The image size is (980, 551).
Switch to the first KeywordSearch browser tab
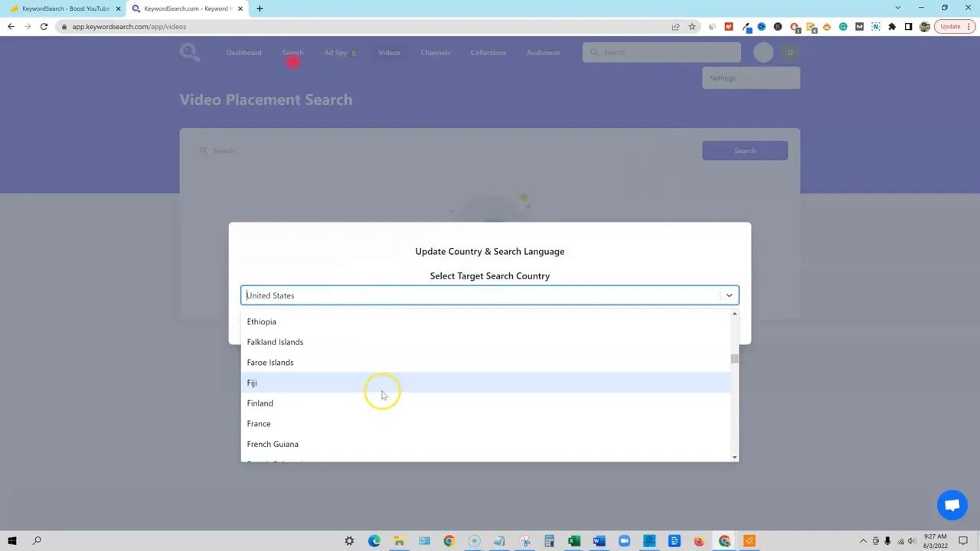click(65, 8)
